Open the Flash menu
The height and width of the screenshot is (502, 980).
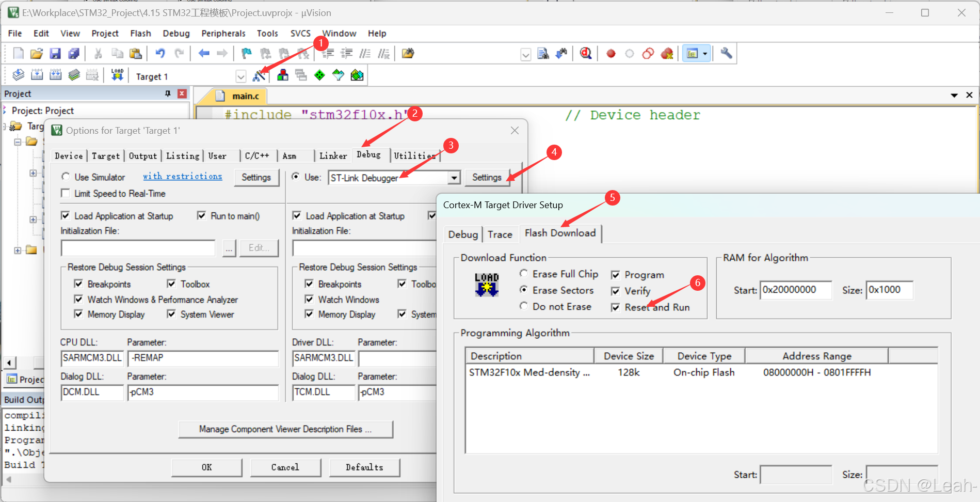[x=140, y=33]
